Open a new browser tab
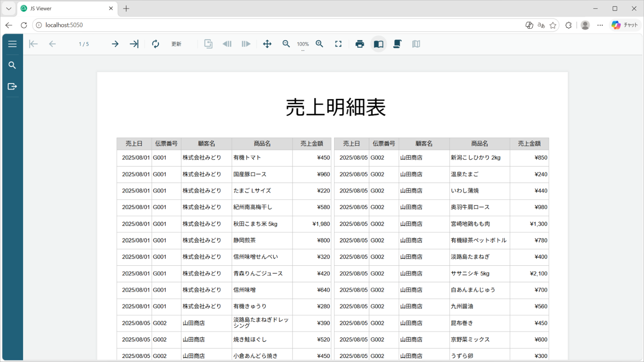 click(x=126, y=9)
